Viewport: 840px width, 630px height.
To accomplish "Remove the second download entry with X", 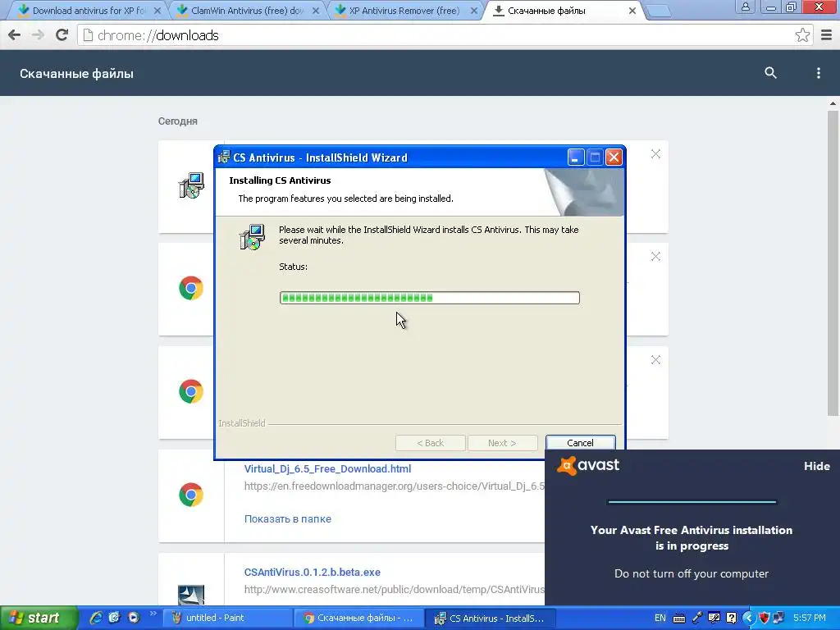I will (655, 257).
